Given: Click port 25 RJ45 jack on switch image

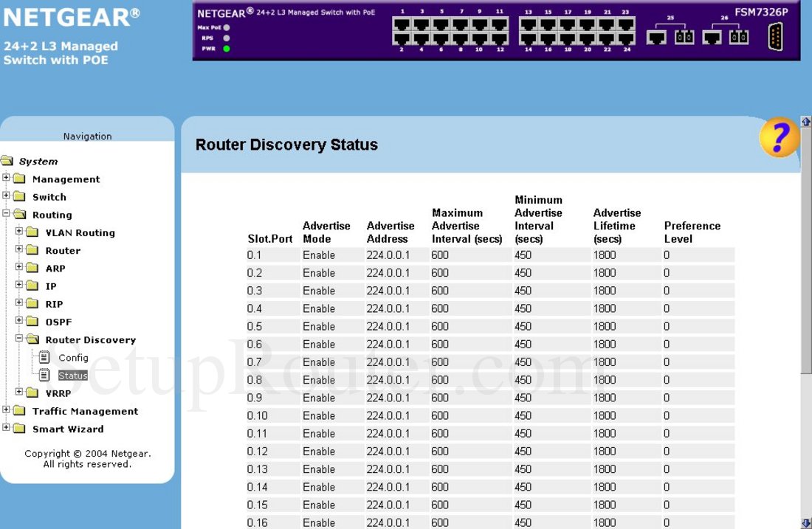Looking at the screenshot, I should pyautogui.click(x=657, y=38).
